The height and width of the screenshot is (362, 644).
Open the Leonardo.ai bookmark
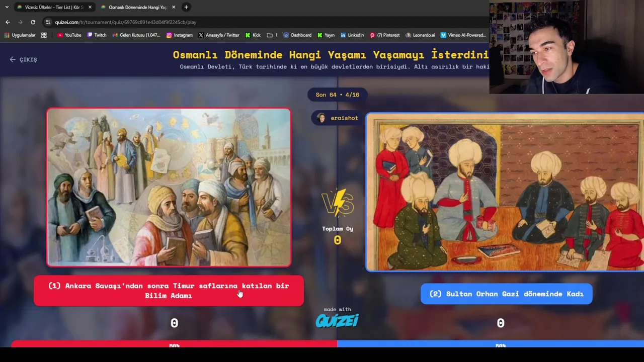click(x=420, y=35)
